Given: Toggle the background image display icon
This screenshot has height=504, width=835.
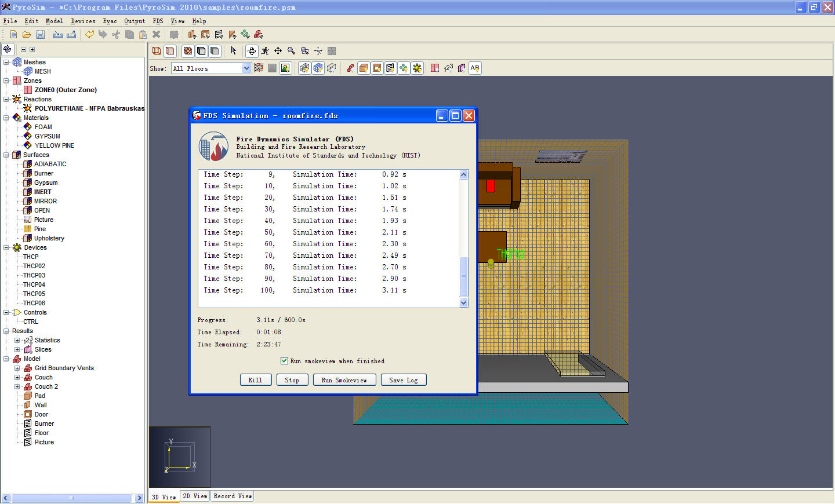Looking at the screenshot, I should click(x=285, y=68).
